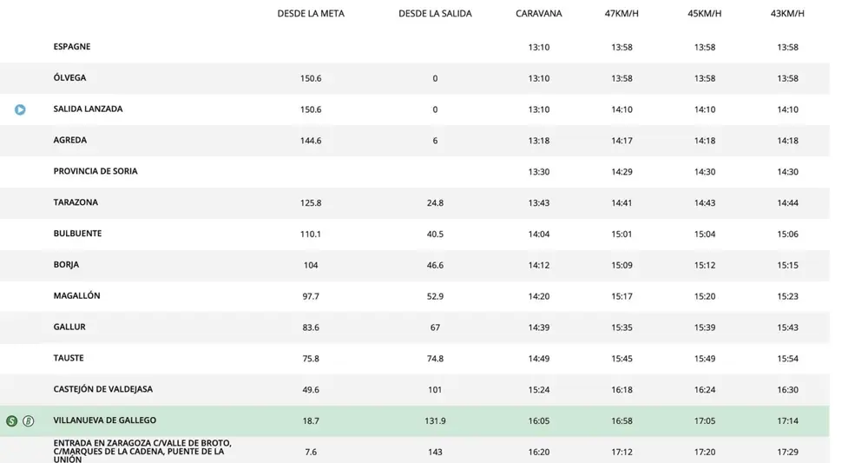This screenshot has height=463, width=868.
Task: Click the blue play icon beside Salida Lanzada
Action: tap(20, 109)
